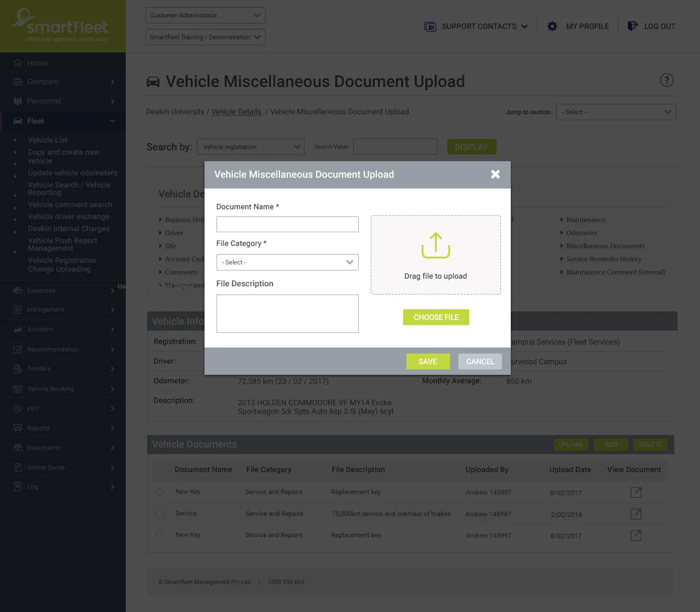Select the last New Key row radio button
This screenshot has width=700, height=612.
(160, 534)
